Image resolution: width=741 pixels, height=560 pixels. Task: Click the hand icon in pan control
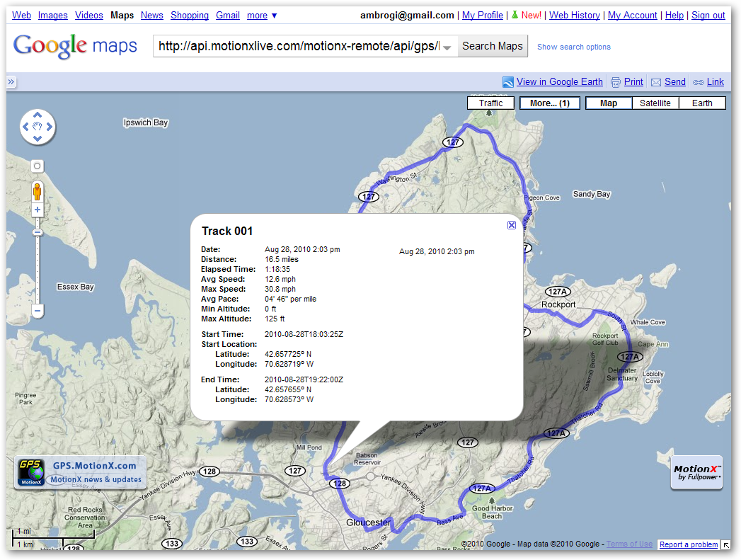coord(38,127)
